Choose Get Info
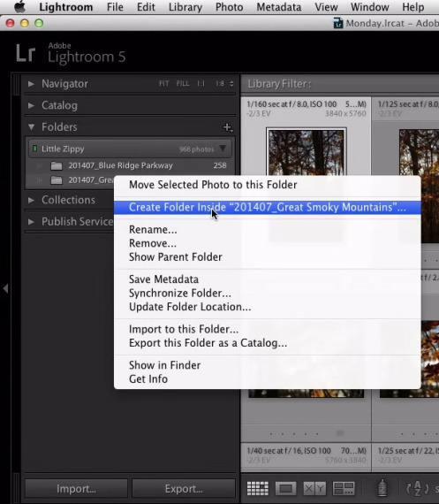439x504 pixels. [x=267, y=379]
